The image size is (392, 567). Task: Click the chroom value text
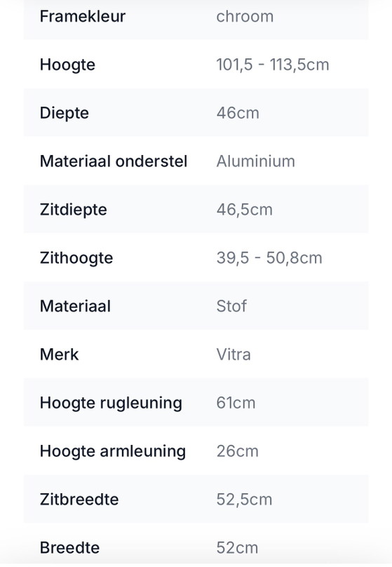coord(245,17)
